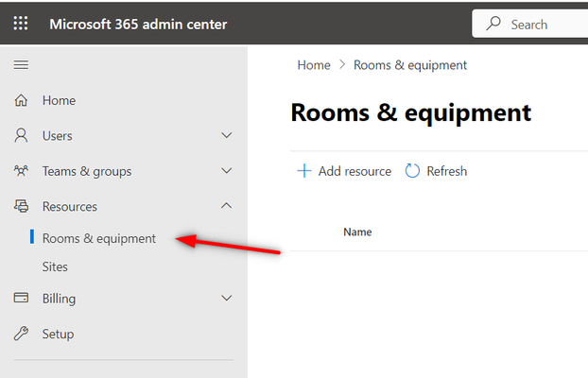
Task: Expand the Users section chevron
Action: pyautogui.click(x=227, y=135)
